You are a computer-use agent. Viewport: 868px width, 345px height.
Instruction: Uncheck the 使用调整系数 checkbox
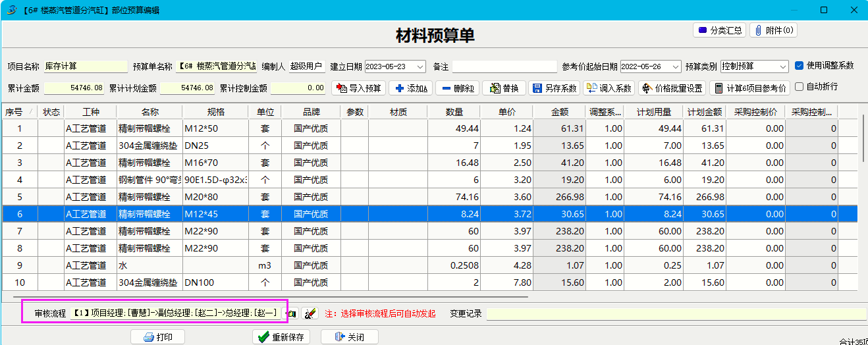799,66
